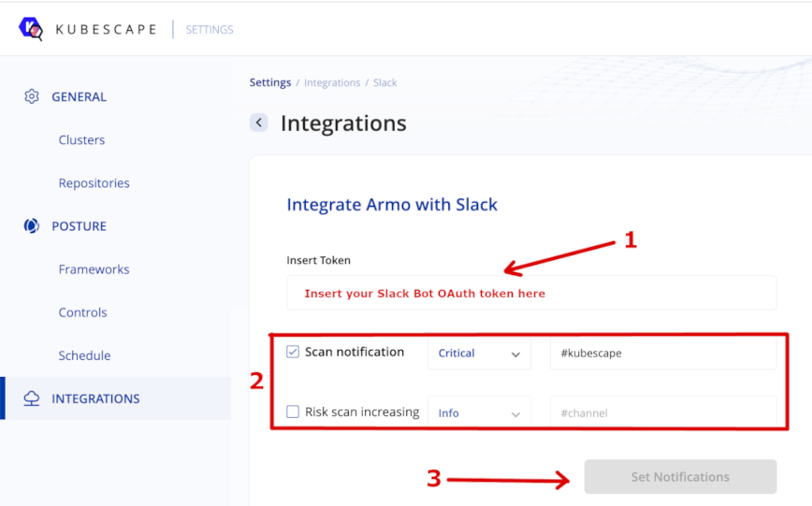Screen dimensions: 812x506
Task: Click the Kubescape logo icon
Action: point(31,28)
